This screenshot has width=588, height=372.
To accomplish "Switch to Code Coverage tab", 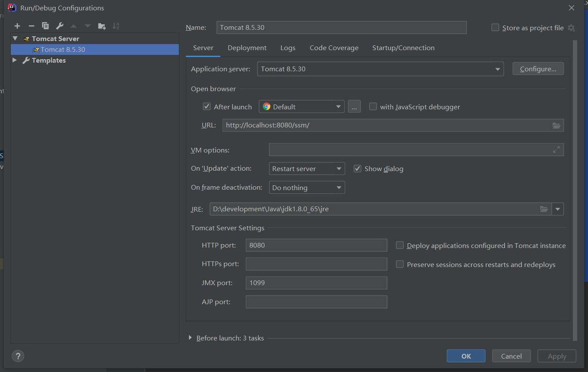I will click(334, 48).
